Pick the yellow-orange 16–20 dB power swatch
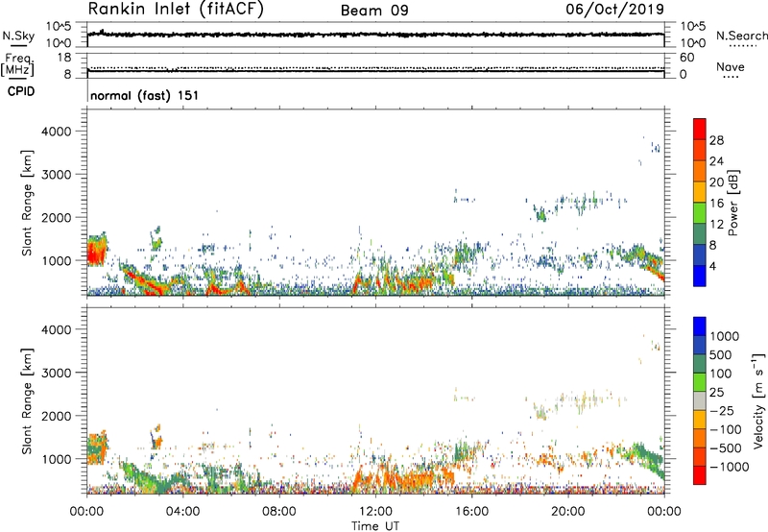Image resolution: width=768 pixels, height=532 pixels. click(700, 192)
